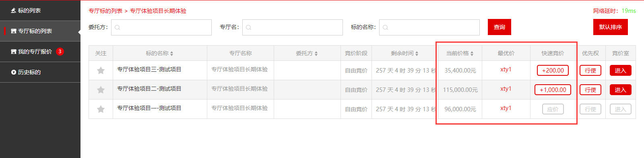This screenshot has width=644, height=158.
Task: Click the clock icon beside 历史标的
Action: click(14, 72)
